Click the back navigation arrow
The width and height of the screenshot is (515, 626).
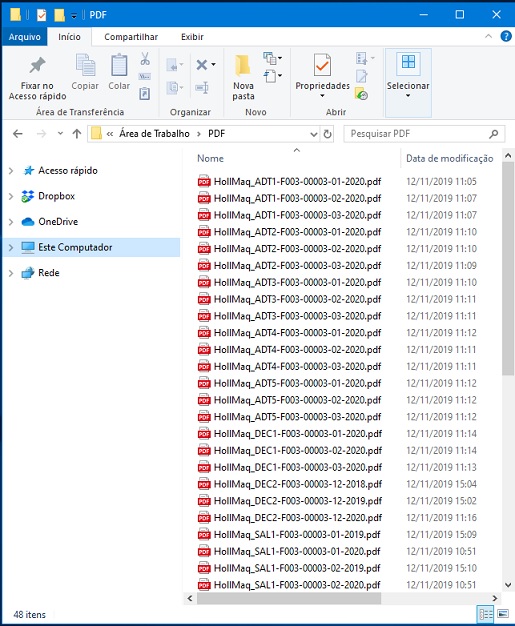18,134
